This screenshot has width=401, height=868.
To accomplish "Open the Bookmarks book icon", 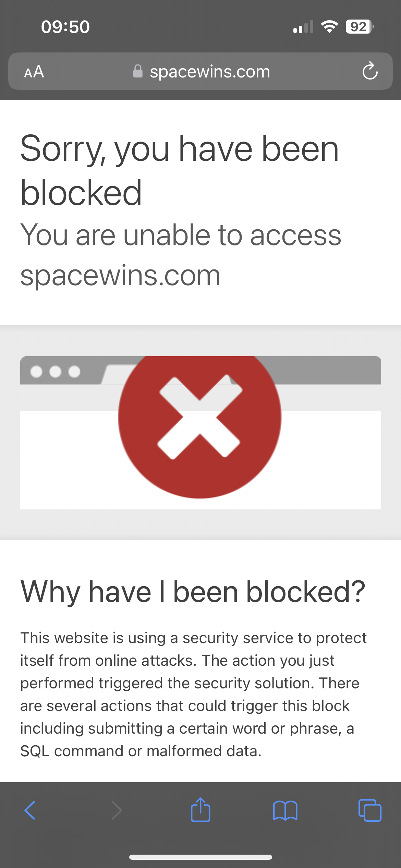I will (285, 810).
